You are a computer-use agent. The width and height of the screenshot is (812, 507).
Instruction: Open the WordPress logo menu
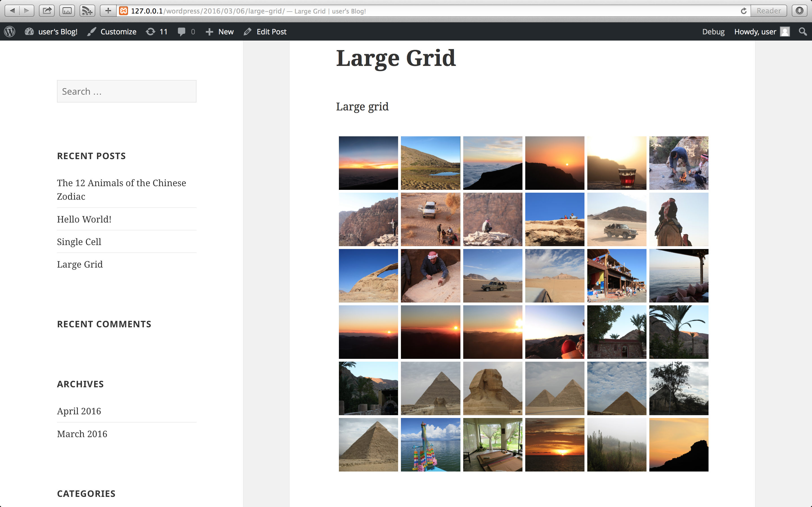tap(10, 32)
